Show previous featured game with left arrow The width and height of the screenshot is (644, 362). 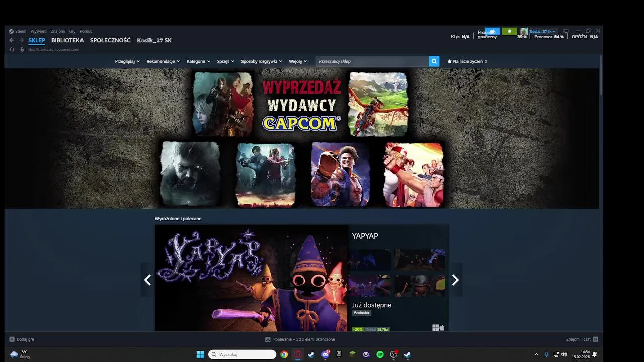[x=147, y=280]
